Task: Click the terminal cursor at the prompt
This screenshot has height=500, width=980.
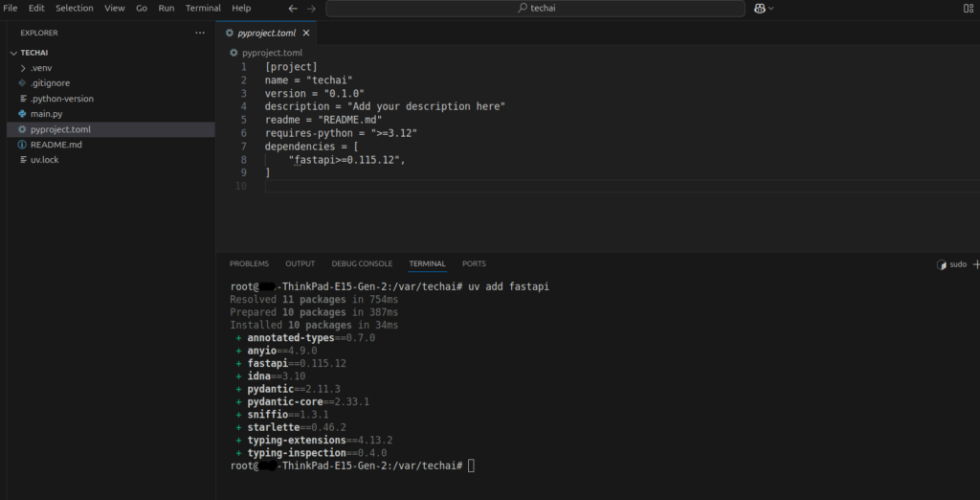Action: (x=471, y=466)
